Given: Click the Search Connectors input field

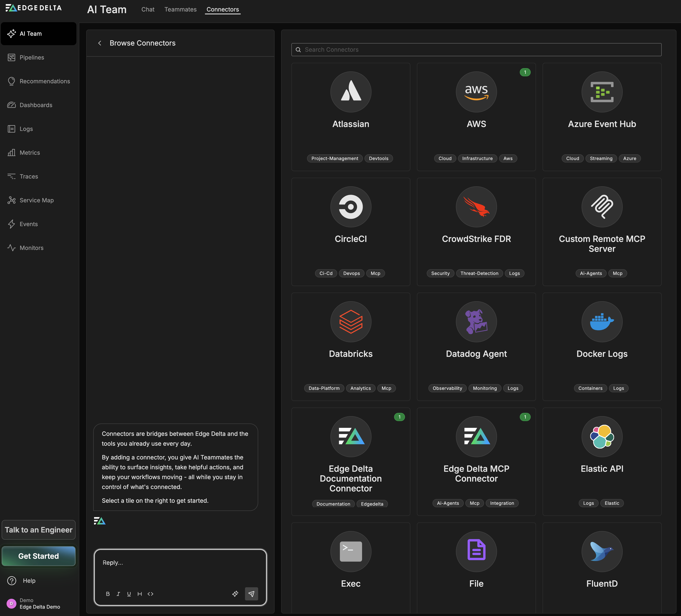Looking at the screenshot, I should click(476, 50).
